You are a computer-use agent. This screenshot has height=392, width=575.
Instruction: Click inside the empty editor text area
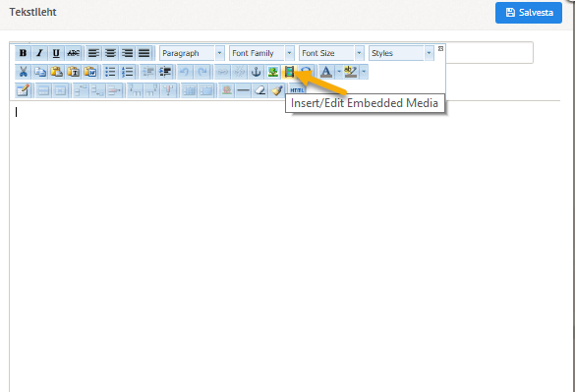[x=285, y=246]
